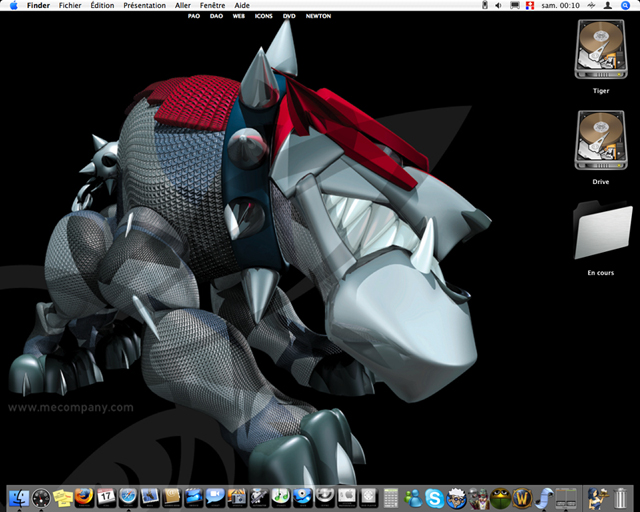The image size is (640, 512).
Task: Open the two-pane window icon in Dock
Action: click(x=566, y=498)
